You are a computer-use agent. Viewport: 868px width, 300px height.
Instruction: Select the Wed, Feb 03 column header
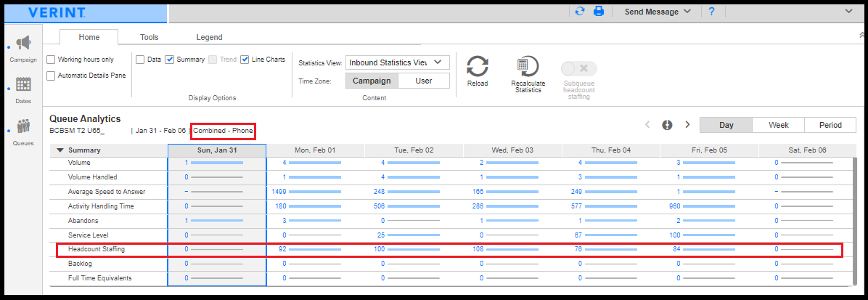(512, 150)
